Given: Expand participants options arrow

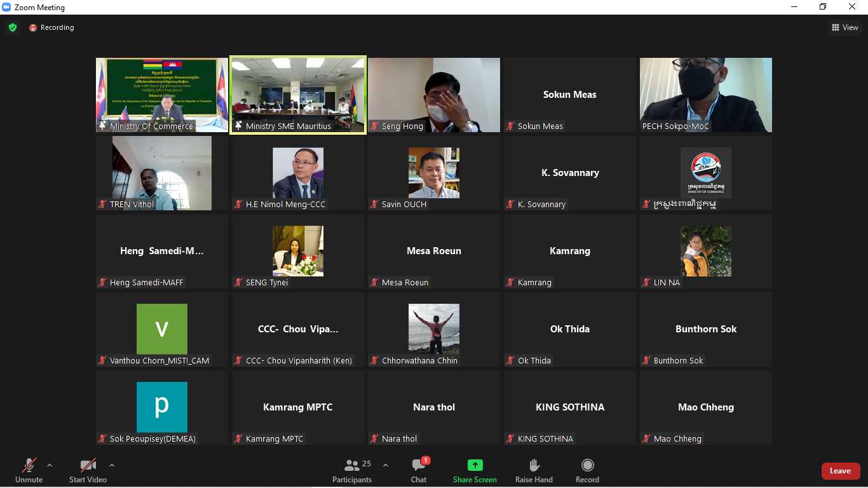Looking at the screenshot, I should pyautogui.click(x=385, y=465).
